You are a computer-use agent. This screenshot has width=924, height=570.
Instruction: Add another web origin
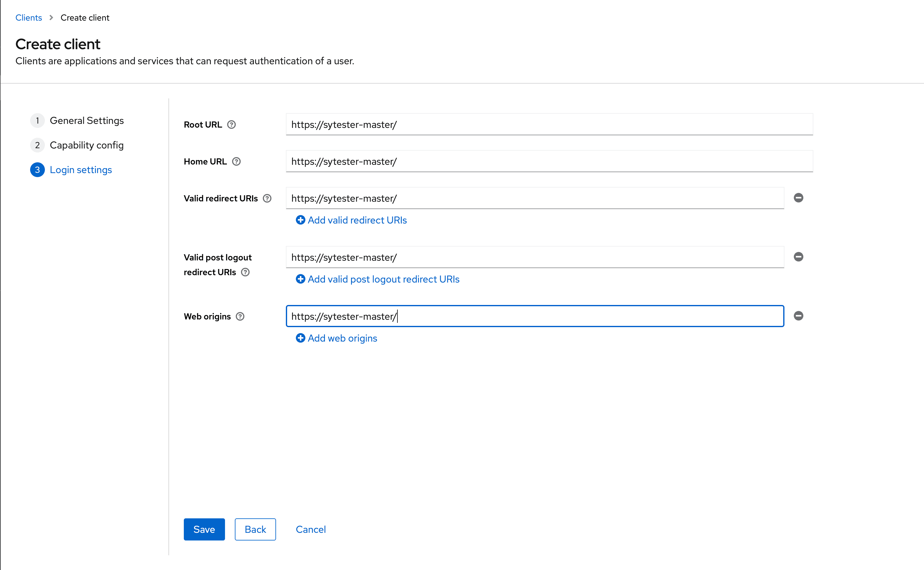tap(342, 338)
